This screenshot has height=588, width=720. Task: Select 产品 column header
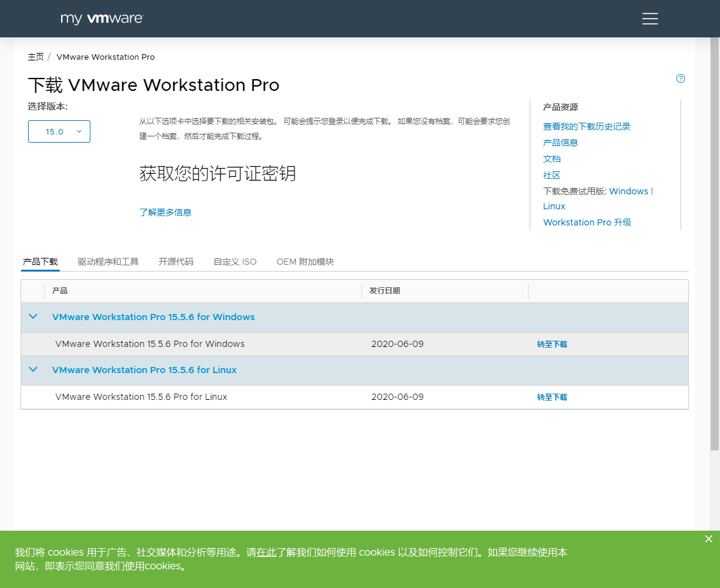pyautogui.click(x=60, y=291)
